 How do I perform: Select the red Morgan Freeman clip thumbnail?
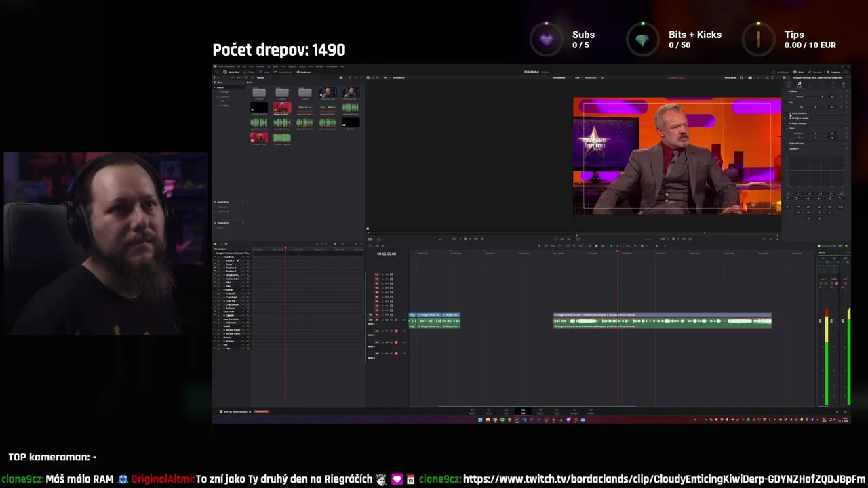click(282, 108)
